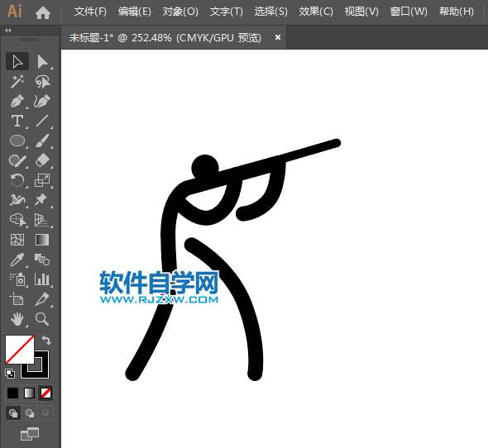Select the Slice tool
The width and height of the screenshot is (488, 448).
(x=42, y=299)
